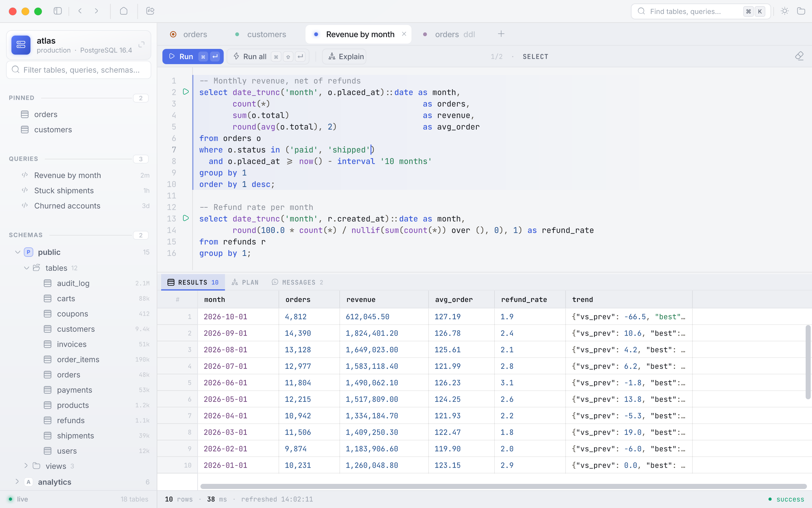Select the order_items table
This screenshot has width=812, height=508.
point(79,359)
